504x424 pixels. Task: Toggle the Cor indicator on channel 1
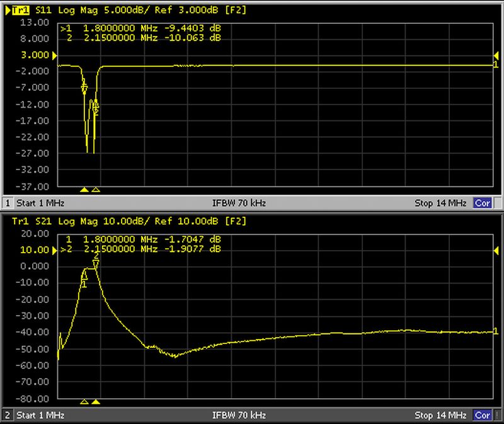[x=483, y=203]
